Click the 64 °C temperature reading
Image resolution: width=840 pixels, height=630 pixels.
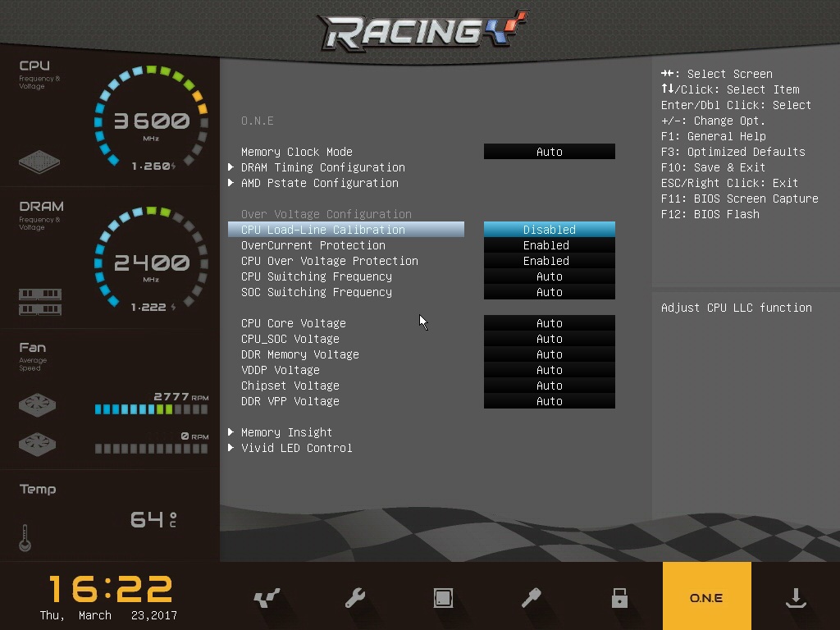pos(153,519)
